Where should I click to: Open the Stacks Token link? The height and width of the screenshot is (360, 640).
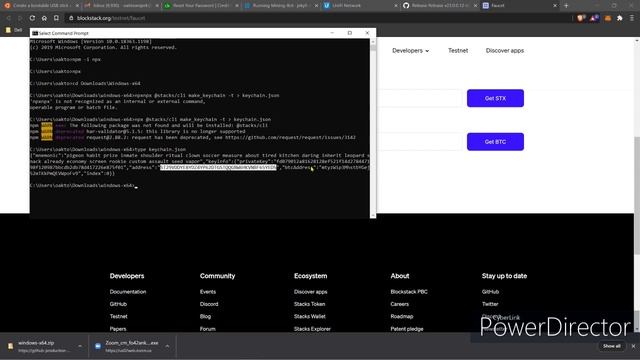[x=309, y=304]
